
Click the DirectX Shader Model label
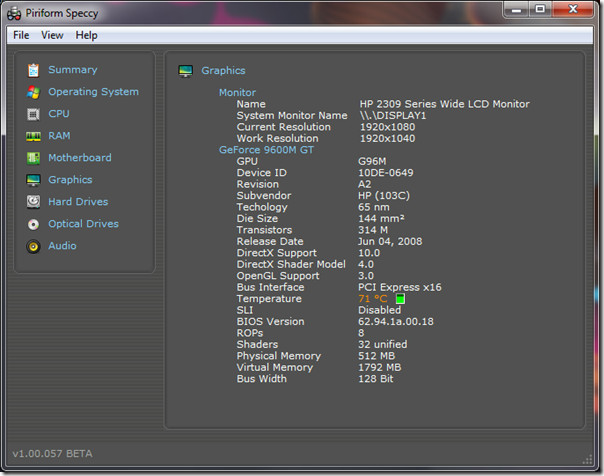(x=291, y=265)
